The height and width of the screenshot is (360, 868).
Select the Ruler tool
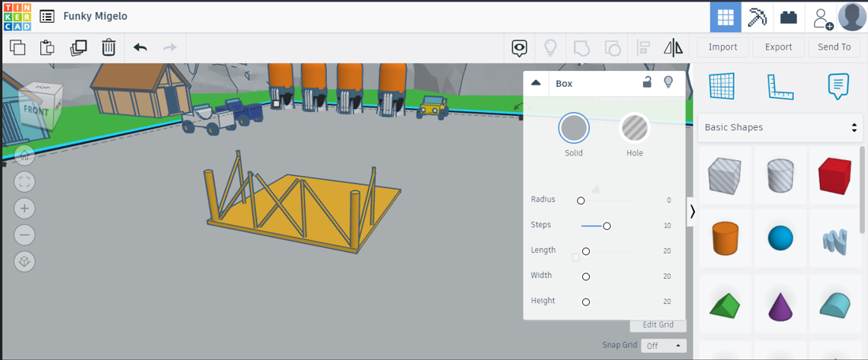780,87
